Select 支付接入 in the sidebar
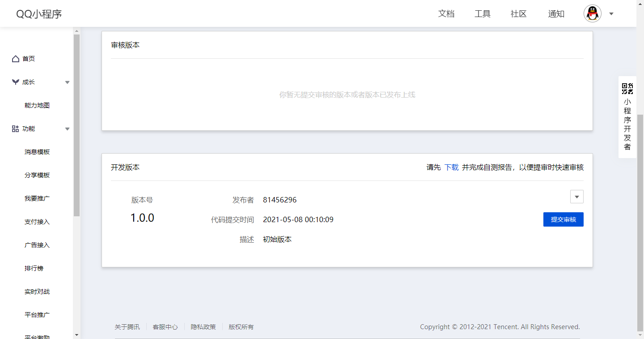Image resolution: width=644 pixels, height=339 pixels. [37, 222]
